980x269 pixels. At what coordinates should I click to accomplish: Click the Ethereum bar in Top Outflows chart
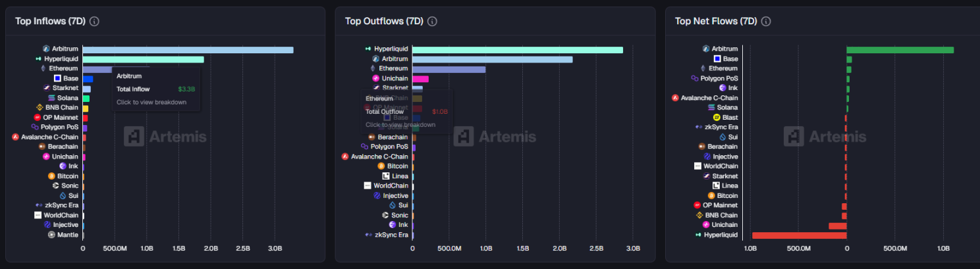(x=449, y=69)
